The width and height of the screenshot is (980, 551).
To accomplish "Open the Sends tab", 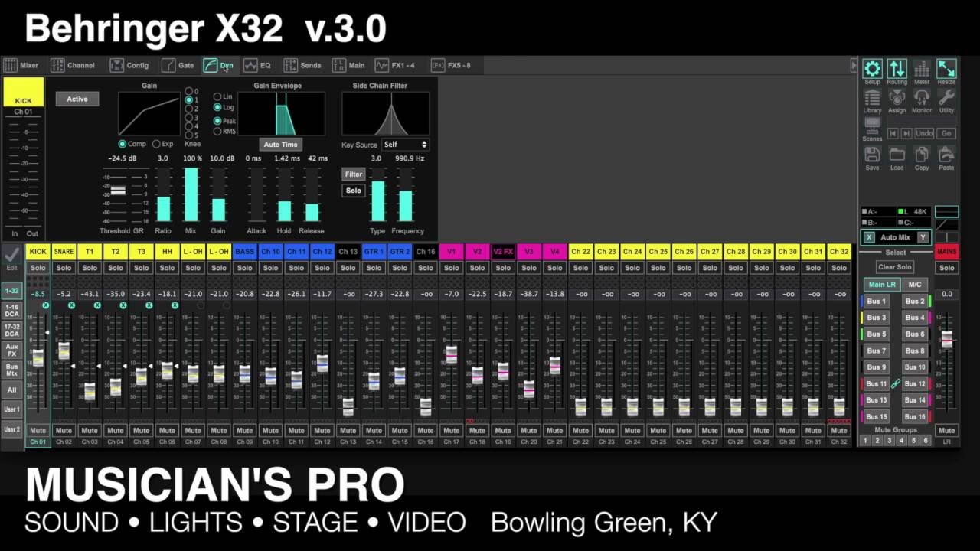I will tap(302, 65).
